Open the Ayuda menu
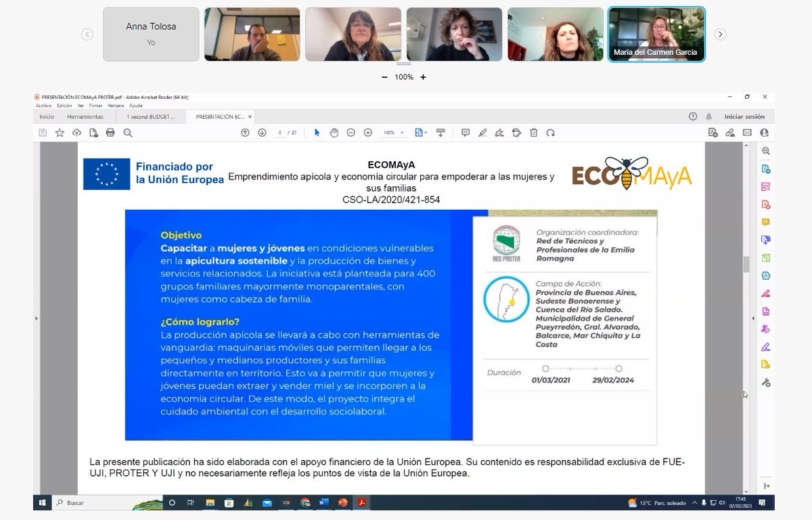The width and height of the screenshot is (812, 520). click(136, 106)
